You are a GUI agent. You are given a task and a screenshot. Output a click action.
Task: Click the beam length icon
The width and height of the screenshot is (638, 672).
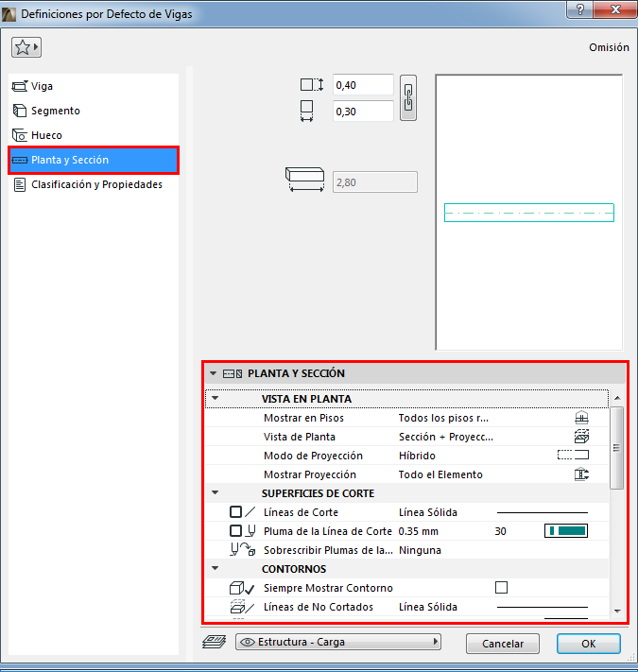click(304, 180)
